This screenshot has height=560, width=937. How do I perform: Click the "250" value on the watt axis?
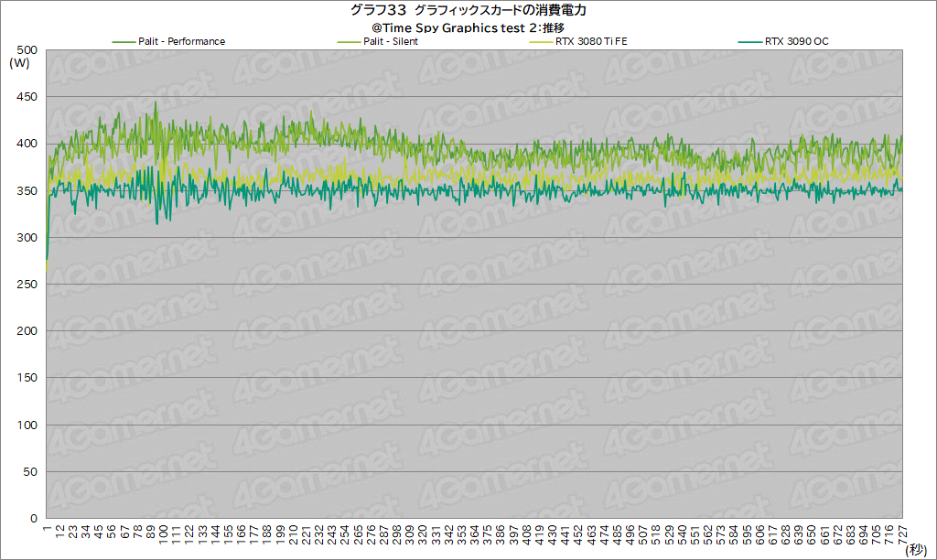[x=27, y=284]
